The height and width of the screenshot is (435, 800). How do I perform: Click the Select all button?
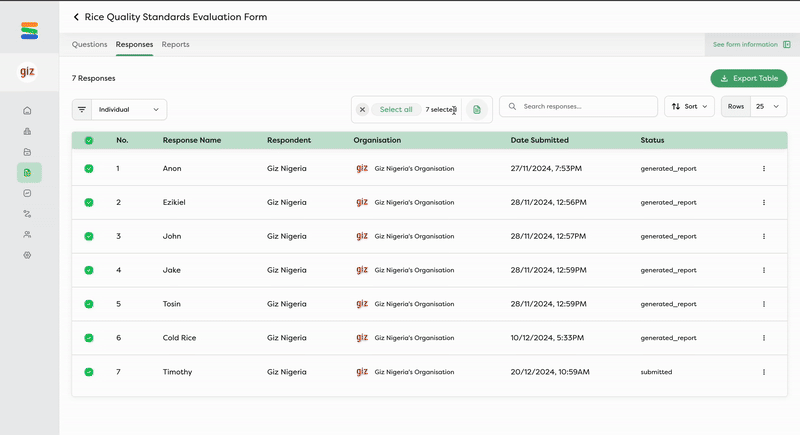tap(396, 110)
